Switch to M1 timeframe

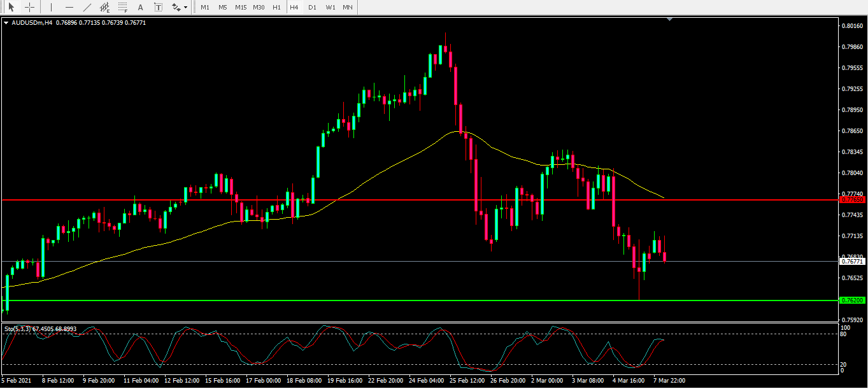point(205,8)
